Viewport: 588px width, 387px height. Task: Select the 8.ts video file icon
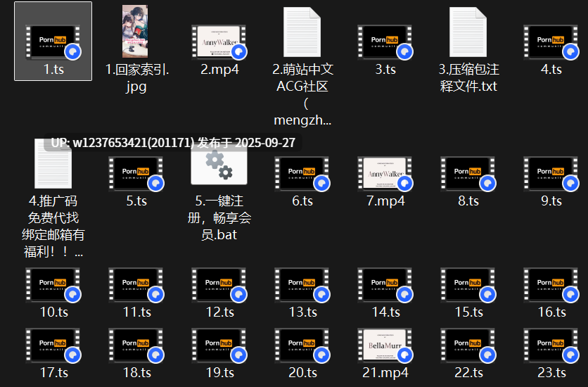(x=468, y=174)
